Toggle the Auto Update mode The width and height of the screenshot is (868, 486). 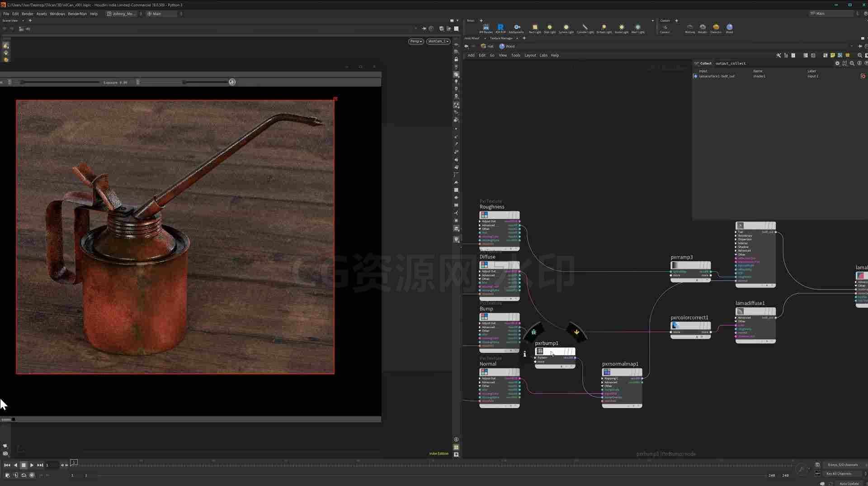pos(849,483)
